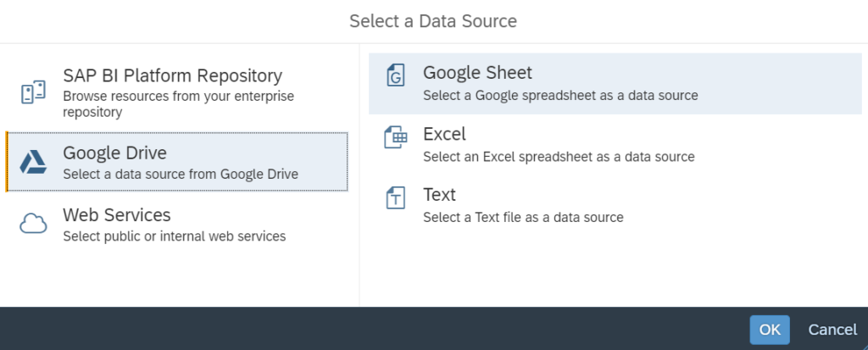Viewport: 868px width, 350px height.
Task: Click the SAP BI Platform Repository icon
Action: tap(33, 92)
